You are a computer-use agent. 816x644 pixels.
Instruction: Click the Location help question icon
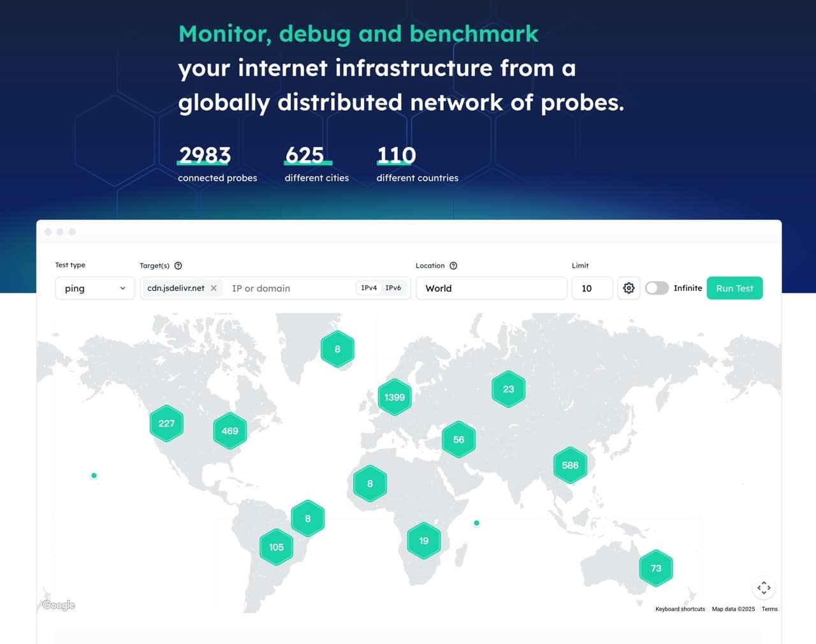point(453,266)
